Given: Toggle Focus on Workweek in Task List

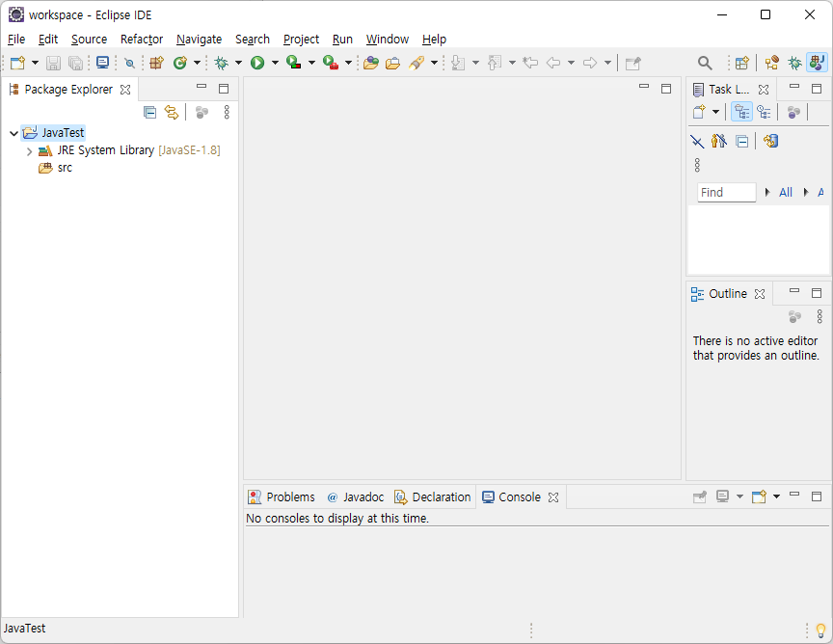Looking at the screenshot, I should [x=793, y=112].
